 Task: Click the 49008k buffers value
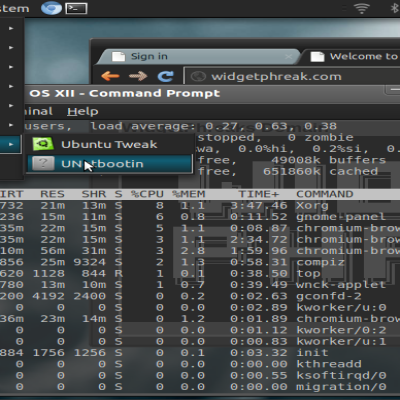pos(328,160)
